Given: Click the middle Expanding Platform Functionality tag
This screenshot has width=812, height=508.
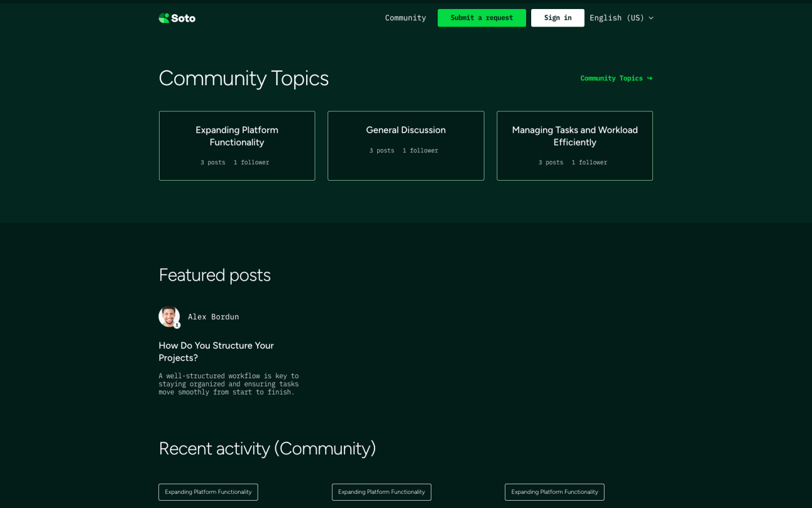Looking at the screenshot, I should (x=381, y=492).
